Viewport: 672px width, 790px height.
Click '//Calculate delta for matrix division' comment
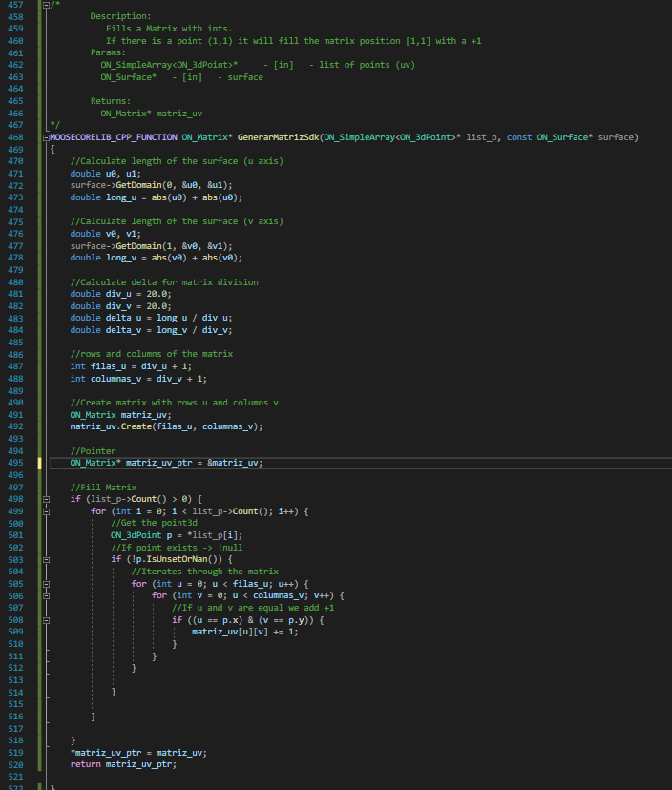pos(164,282)
